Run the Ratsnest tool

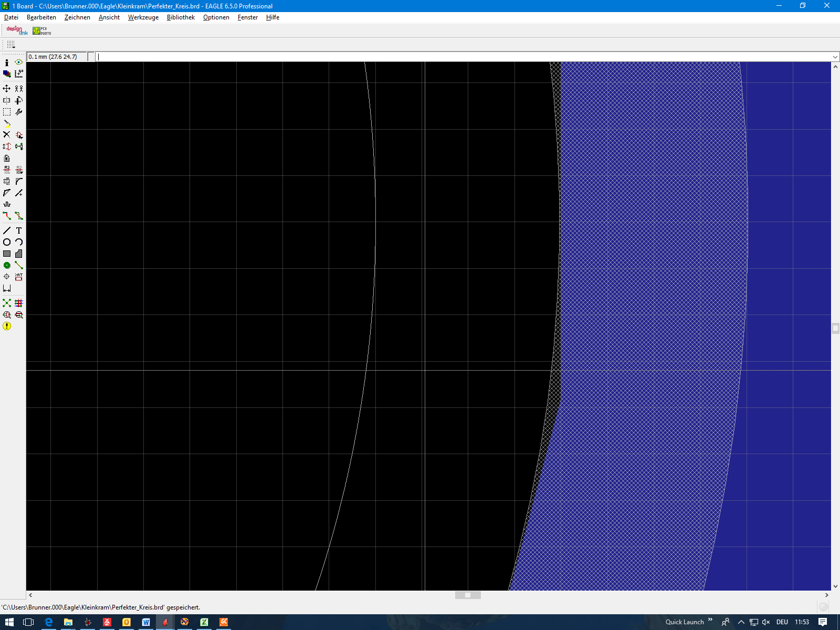(x=7, y=303)
